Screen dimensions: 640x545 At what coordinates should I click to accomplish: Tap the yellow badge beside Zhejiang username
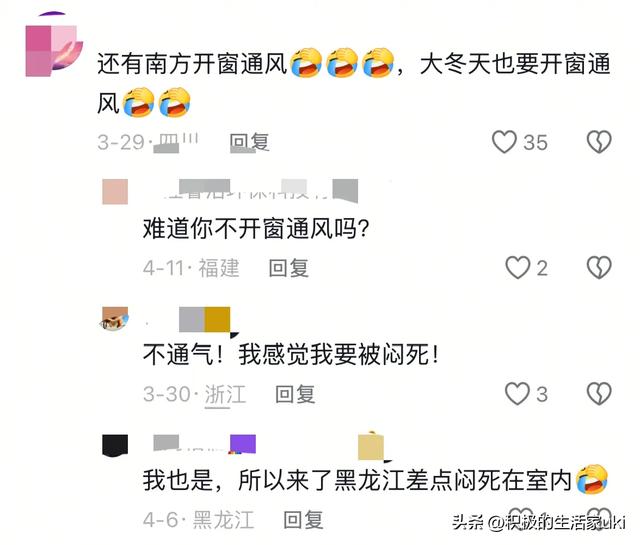pyautogui.click(x=217, y=319)
